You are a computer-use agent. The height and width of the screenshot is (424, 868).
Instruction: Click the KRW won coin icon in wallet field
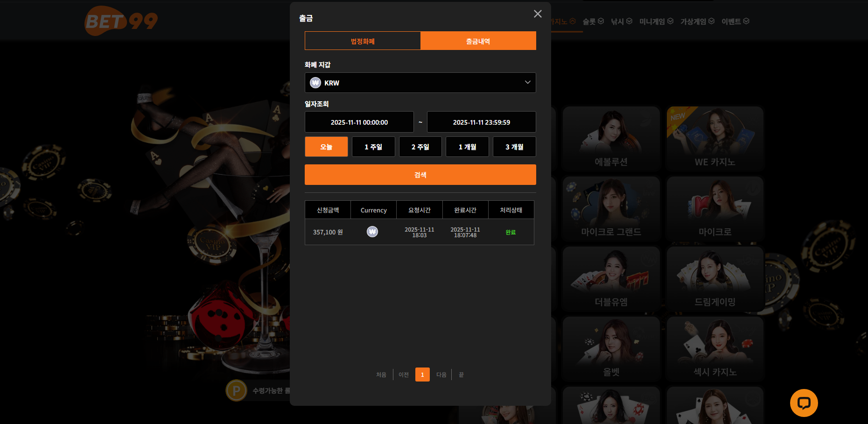(315, 83)
